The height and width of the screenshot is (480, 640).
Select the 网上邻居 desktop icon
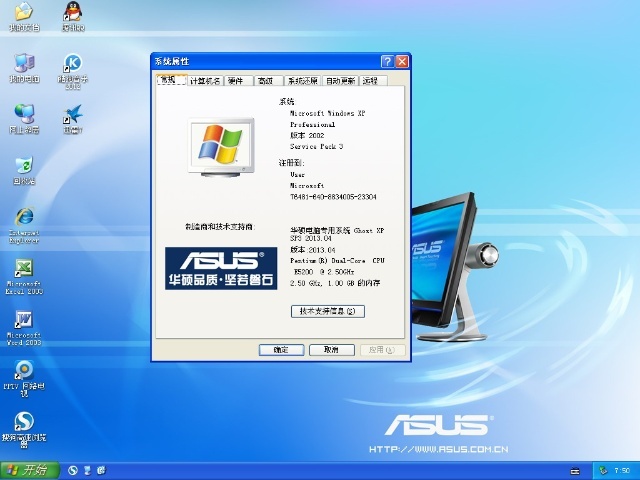24,119
